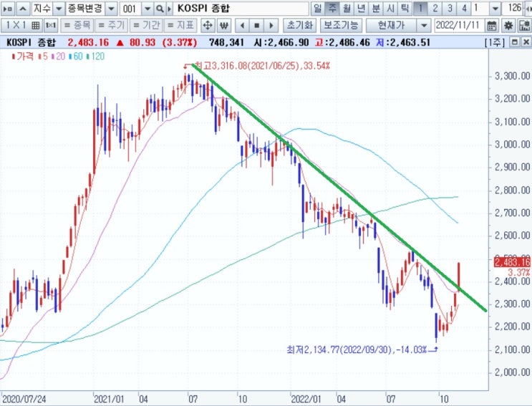This screenshot has width=532, height=406.
Task: Click the 20 moving average legend
Action: coord(59,57)
